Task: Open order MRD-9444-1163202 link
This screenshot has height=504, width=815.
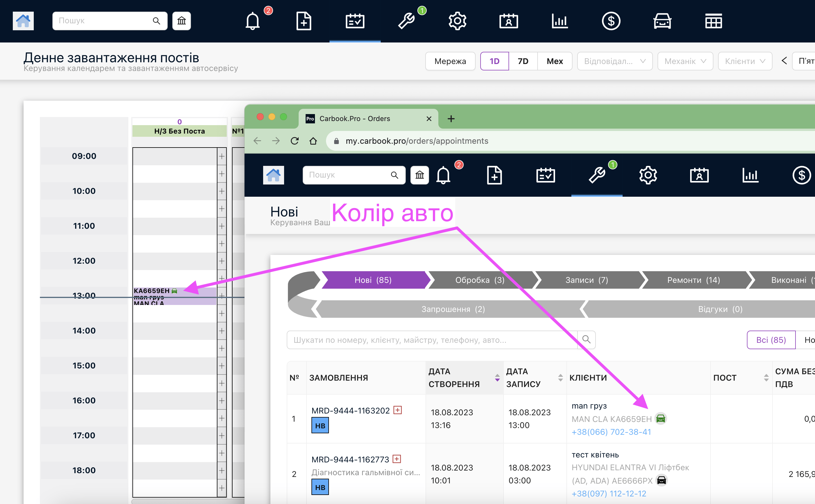Action: [350, 410]
